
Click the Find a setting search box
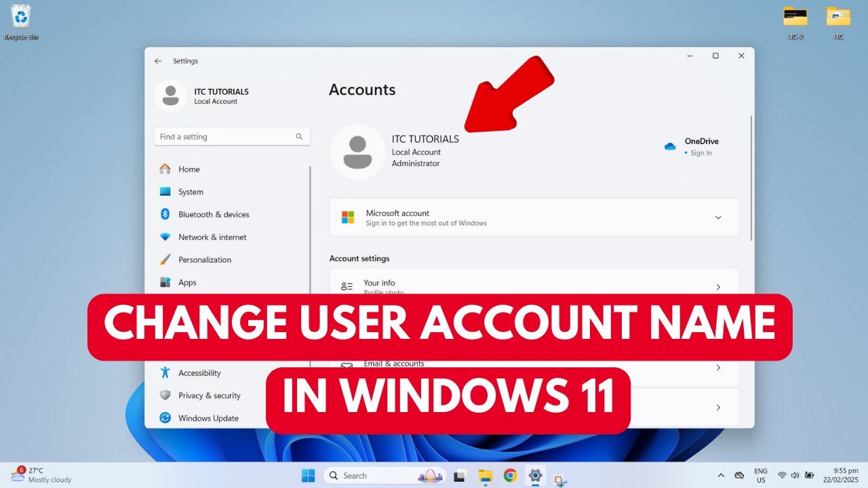232,136
